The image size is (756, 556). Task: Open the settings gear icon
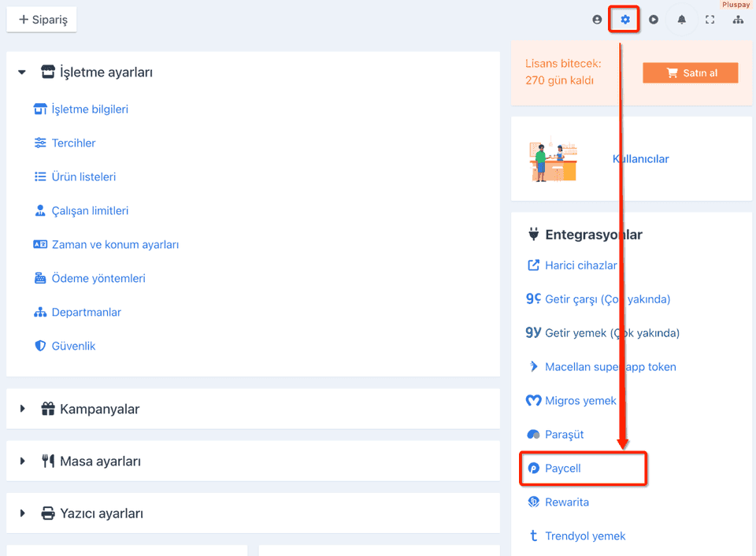(624, 19)
